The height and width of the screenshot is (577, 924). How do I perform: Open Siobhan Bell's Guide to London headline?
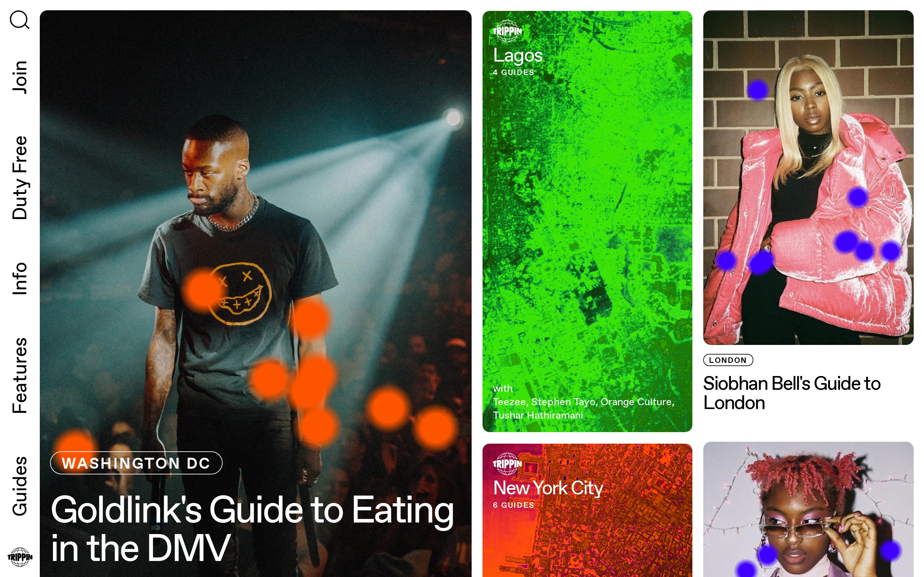click(791, 393)
